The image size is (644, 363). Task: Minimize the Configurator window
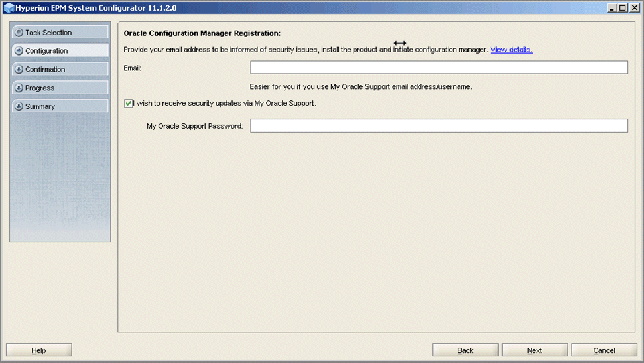coord(612,8)
